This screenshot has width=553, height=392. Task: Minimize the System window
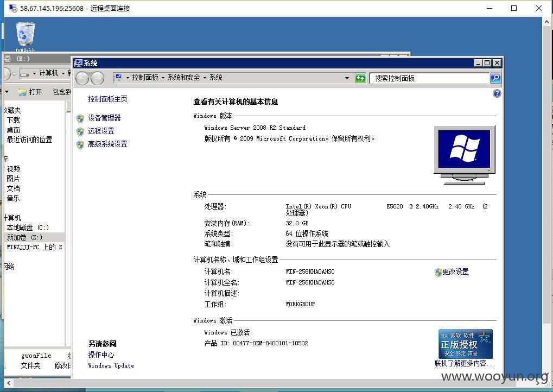pyautogui.click(x=479, y=63)
